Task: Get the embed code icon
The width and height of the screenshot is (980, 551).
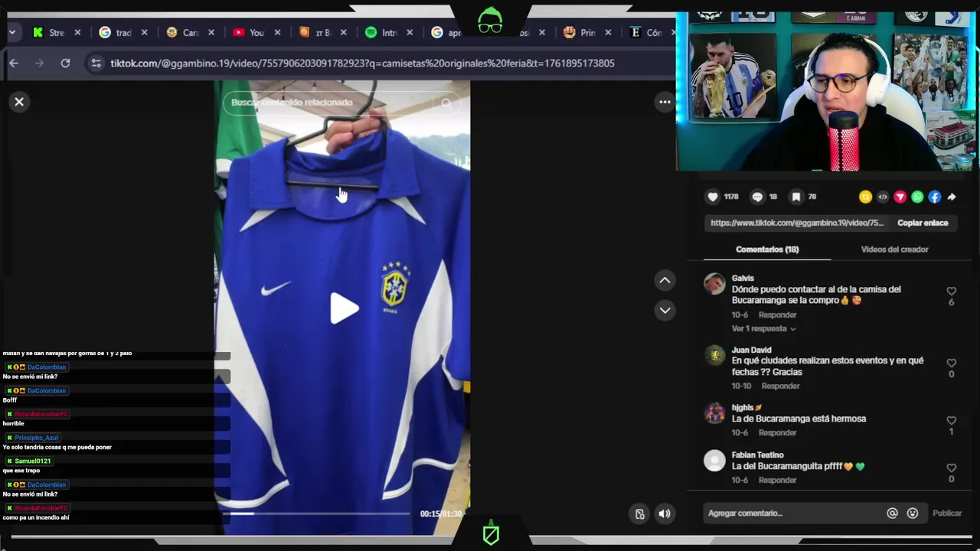Action: (883, 197)
